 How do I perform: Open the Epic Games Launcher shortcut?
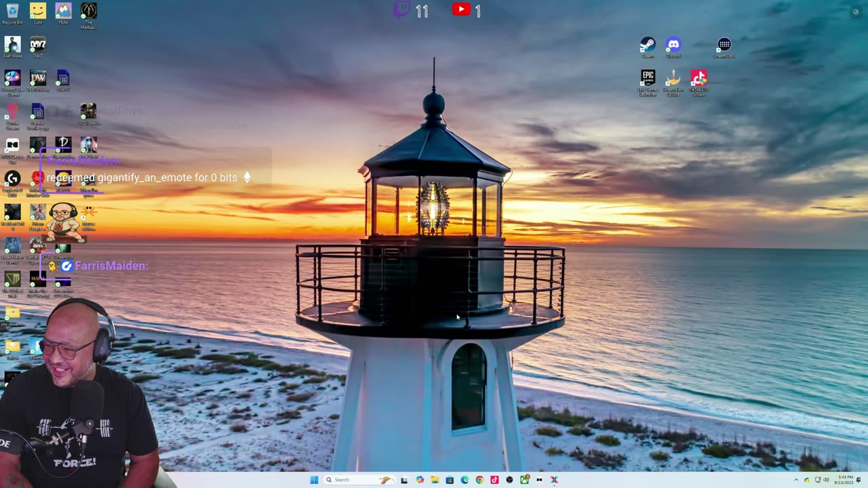648,83
